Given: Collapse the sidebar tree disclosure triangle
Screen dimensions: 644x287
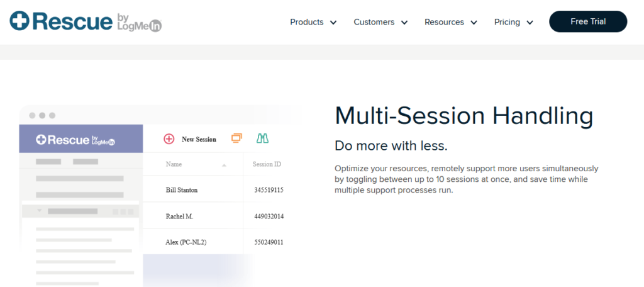Looking at the screenshot, I should (40, 210).
